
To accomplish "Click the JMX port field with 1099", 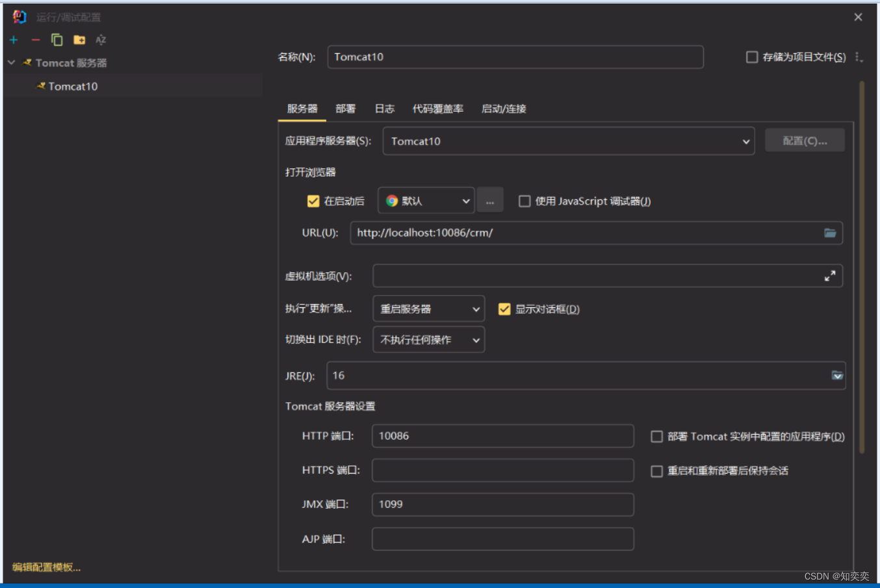I will pyautogui.click(x=502, y=504).
